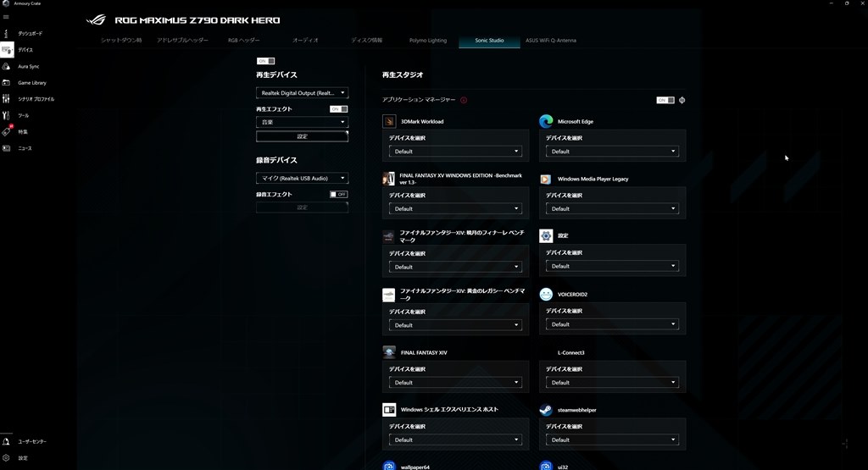Screen dimensions: 868x470
Task: Open the 音楽 effect preset dropdown
Action: (303, 122)
